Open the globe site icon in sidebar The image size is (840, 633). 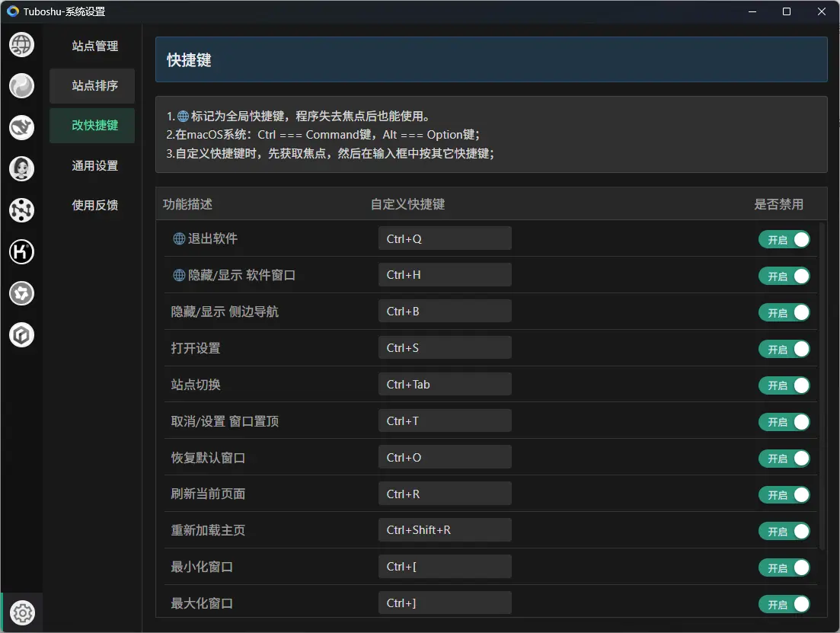coord(21,45)
